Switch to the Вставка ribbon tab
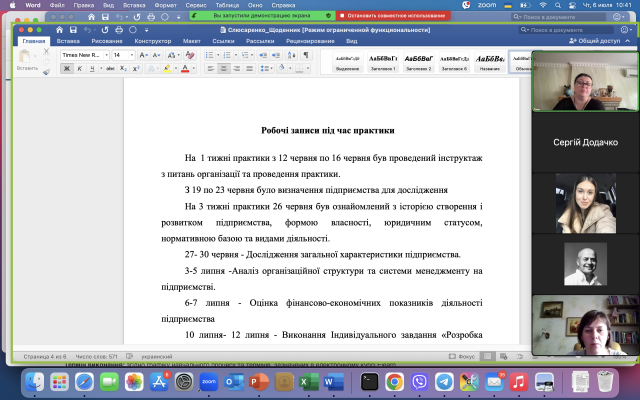 coord(68,41)
